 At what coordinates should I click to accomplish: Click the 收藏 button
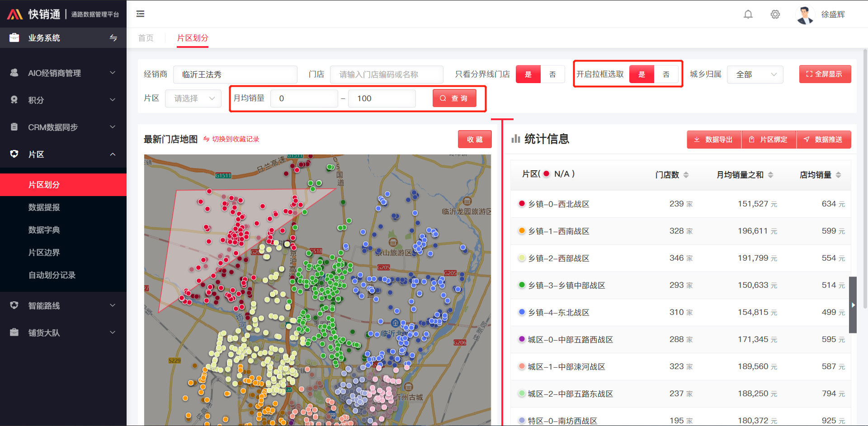475,140
